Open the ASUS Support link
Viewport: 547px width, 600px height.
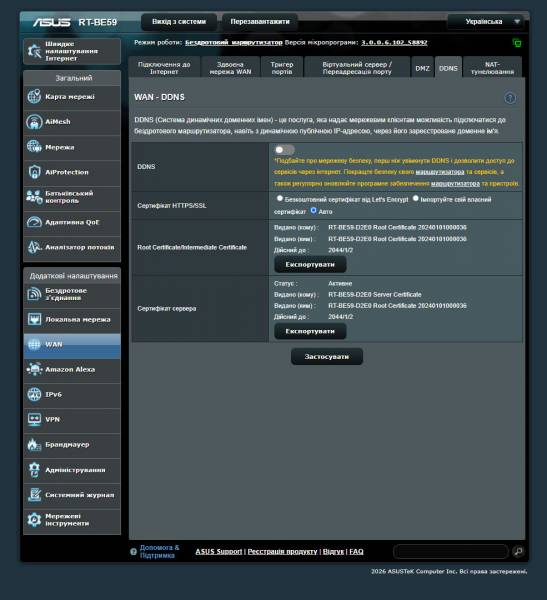coord(219,551)
